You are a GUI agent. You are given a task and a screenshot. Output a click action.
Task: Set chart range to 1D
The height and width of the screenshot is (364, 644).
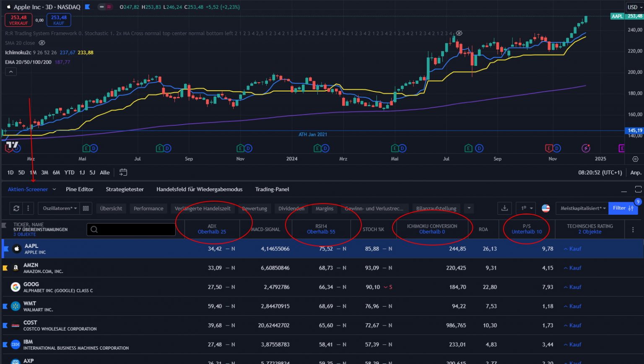click(10, 172)
